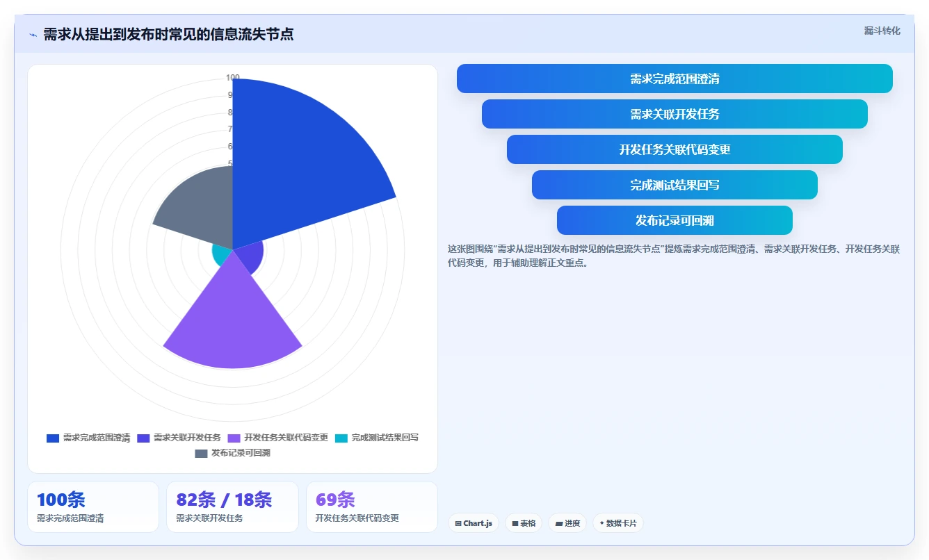
Task: Select the 发布记录可回溯 funnel bar
Action: pos(674,220)
